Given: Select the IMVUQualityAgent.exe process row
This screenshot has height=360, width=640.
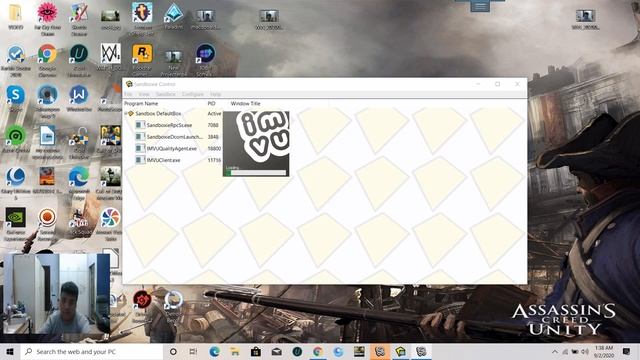Looking at the screenshot, I should coord(173,149).
